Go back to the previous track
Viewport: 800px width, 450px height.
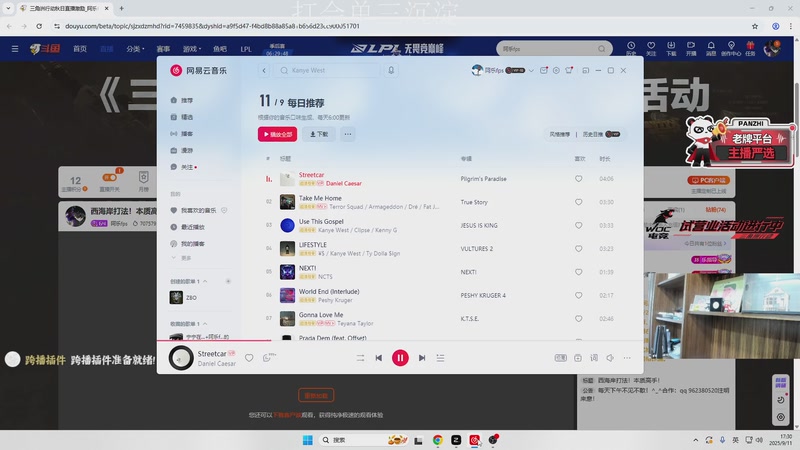379,358
